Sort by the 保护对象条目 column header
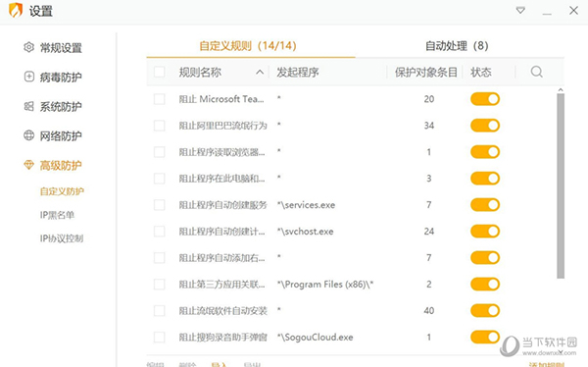Screen dimensions: 588x367 pos(426,72)
